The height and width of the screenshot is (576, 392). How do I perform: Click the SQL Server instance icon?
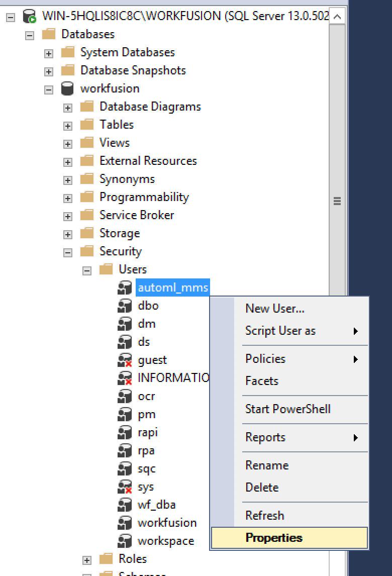pyautogui.click(x=29, y=16)
